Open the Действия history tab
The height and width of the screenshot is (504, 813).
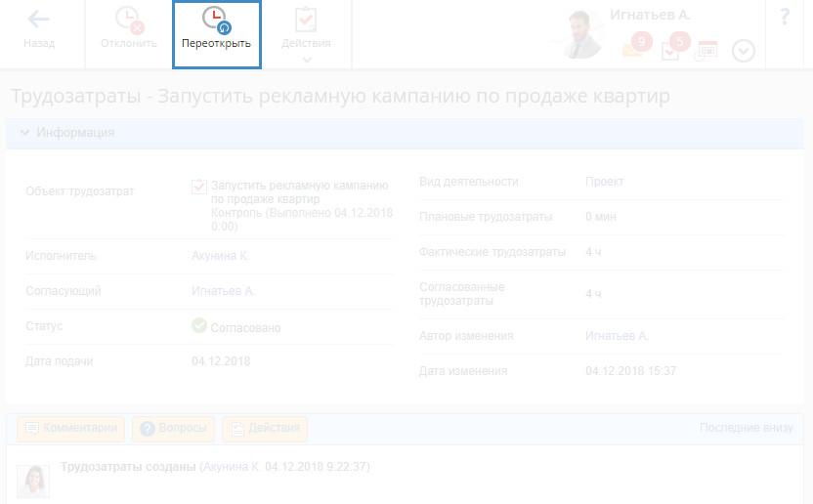tap(265, 428)
